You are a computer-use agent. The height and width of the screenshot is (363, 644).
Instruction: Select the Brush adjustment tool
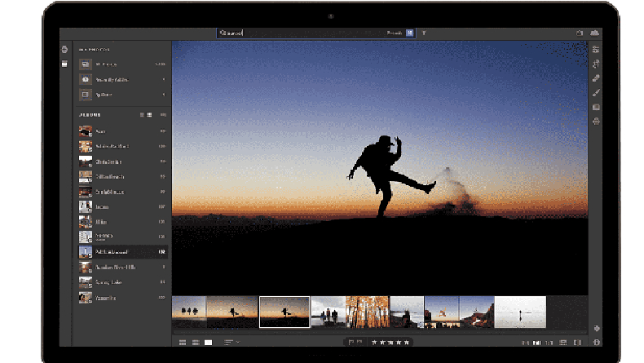tap(596, 92)
